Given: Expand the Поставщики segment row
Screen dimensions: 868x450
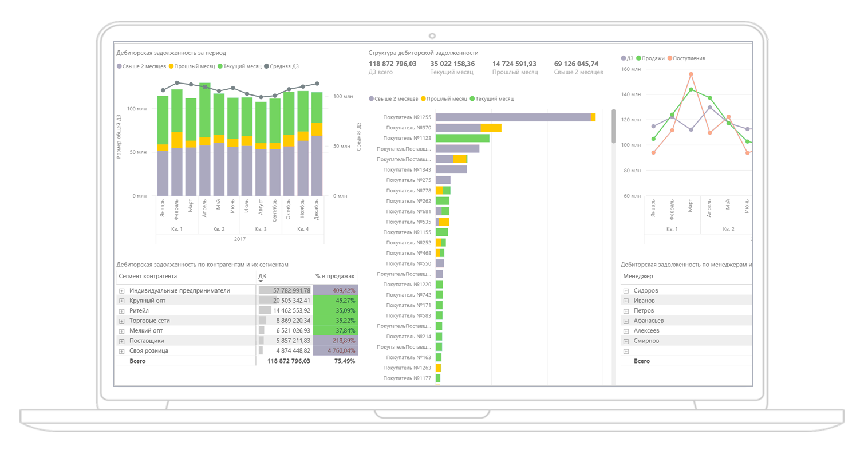Looking at the screenshot, I should tap(122, 341).
